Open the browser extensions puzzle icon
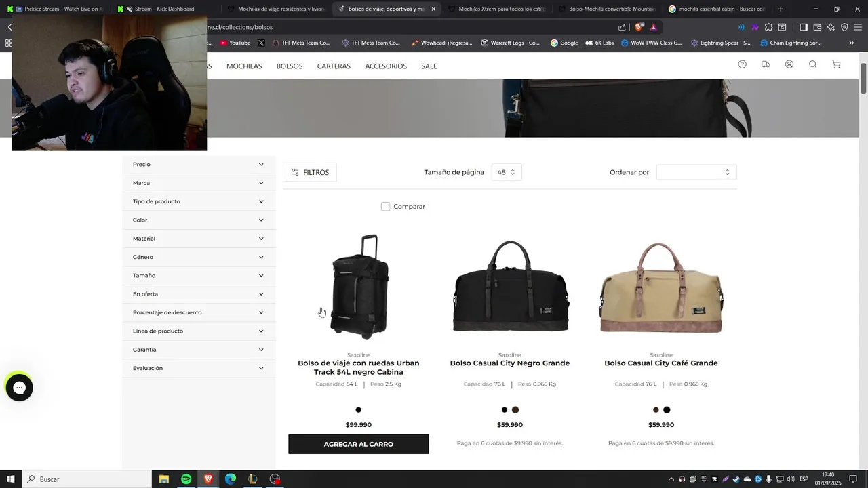Screen dimensions: 868x488 [768, 27]
